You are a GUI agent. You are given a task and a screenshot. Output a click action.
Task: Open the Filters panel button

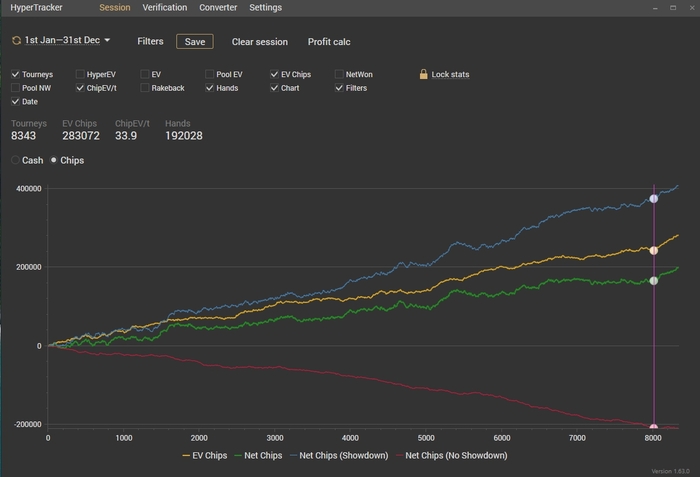[x=150, y=42]
